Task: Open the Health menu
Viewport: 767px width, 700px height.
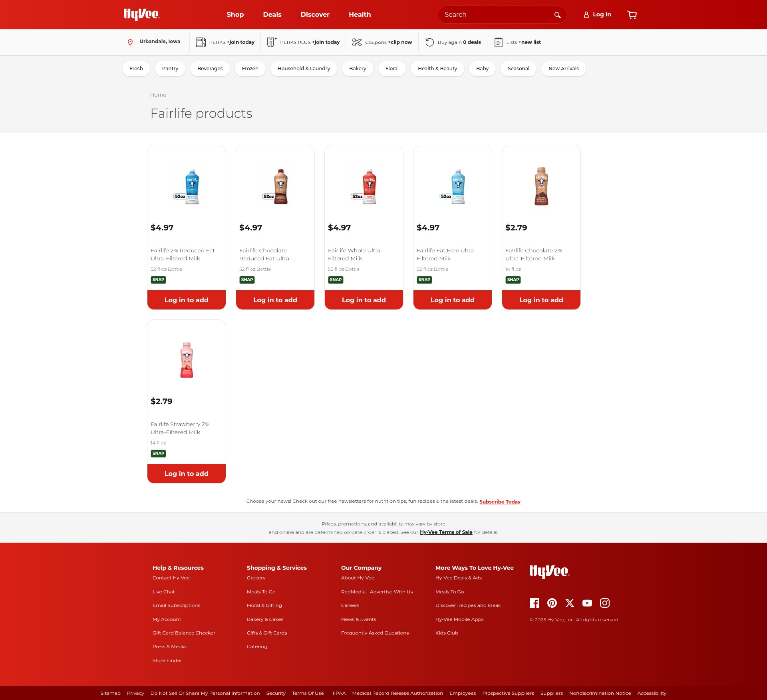Action: tap(360, 14)
